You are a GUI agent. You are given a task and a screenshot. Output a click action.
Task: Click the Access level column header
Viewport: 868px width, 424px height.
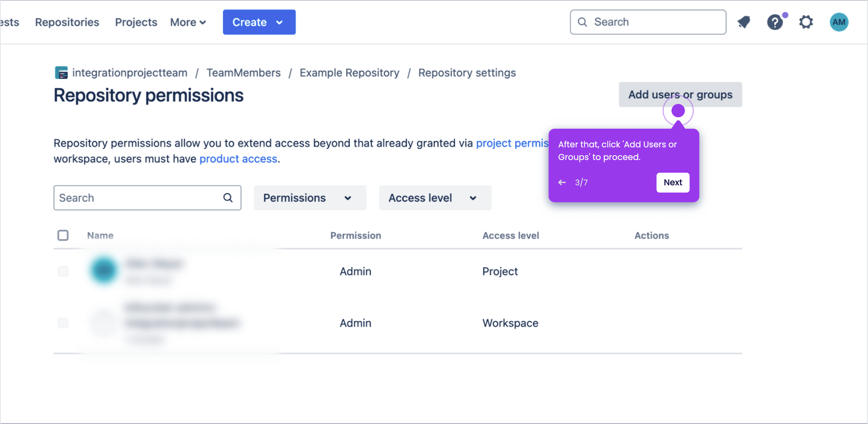point(511,236)
